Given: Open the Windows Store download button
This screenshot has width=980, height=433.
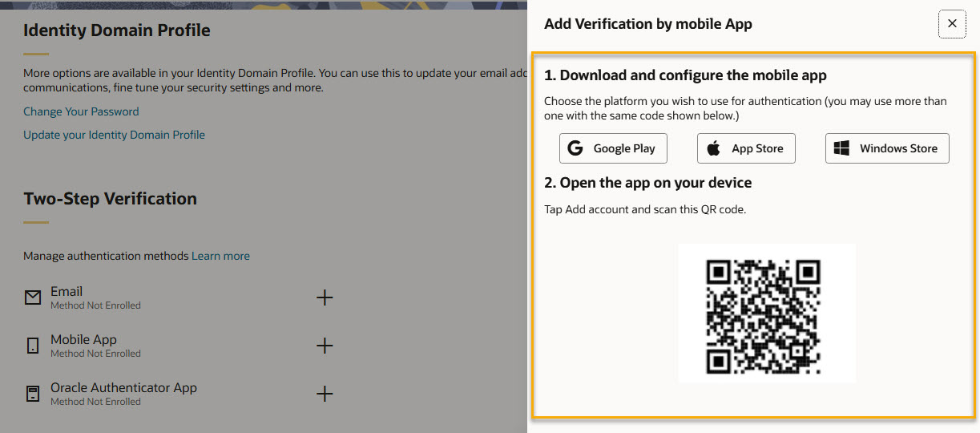Looking at the screenshot, I should 887,148.
